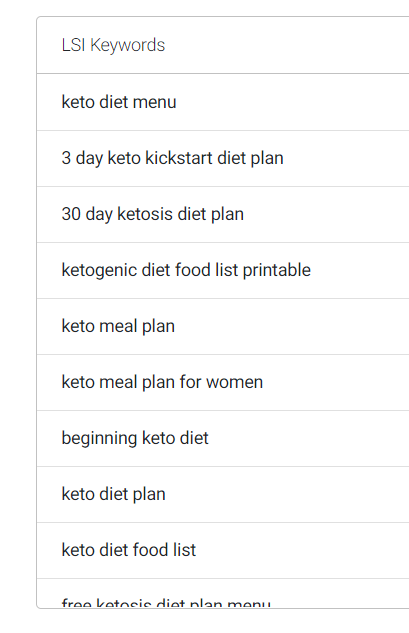Click 'ketogenic' at start of fourth keyword
This screenshot has width=409, height=633.
click(99, 270)
